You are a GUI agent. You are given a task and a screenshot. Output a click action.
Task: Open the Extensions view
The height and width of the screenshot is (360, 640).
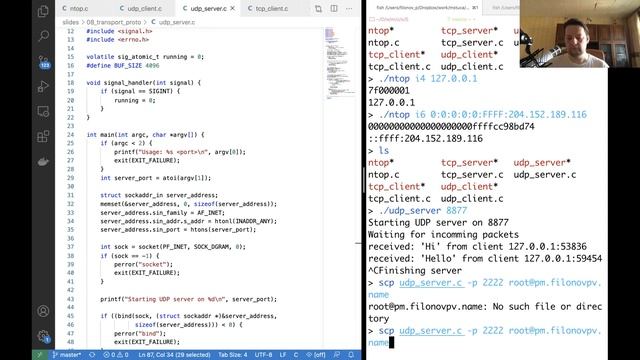43,136
